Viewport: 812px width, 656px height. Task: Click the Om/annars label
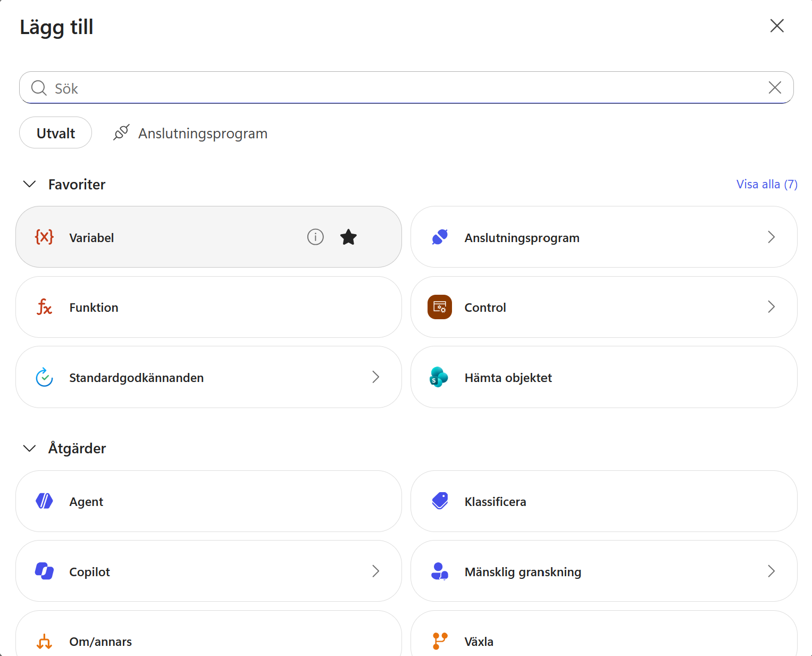pyautogui.click(x=101, y=642)
